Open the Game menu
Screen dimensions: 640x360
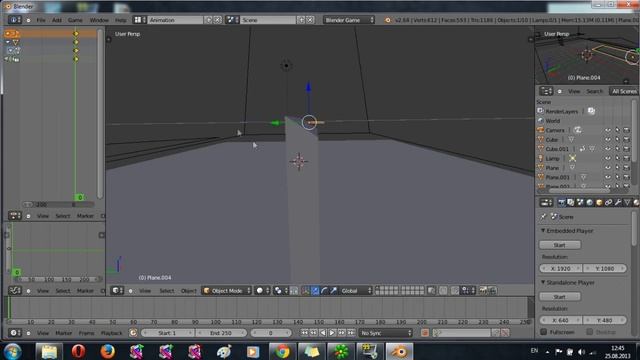coord(75,20)
